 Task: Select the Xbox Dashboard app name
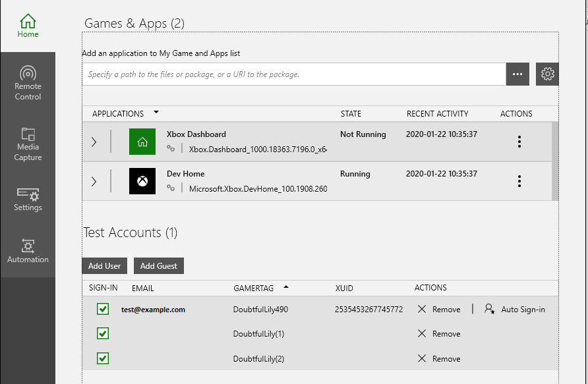pyautogui.click(x=196, y=134)
